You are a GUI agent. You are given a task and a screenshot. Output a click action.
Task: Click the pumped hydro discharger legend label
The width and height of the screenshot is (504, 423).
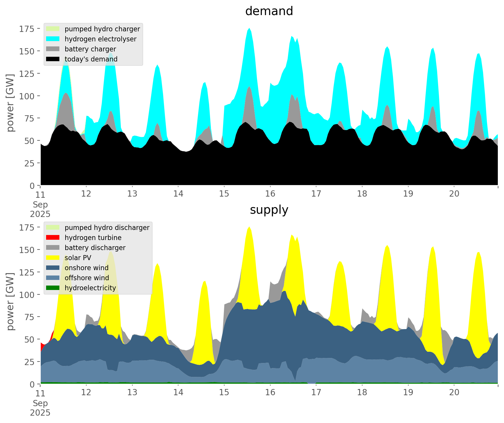[x=107, y=228]
